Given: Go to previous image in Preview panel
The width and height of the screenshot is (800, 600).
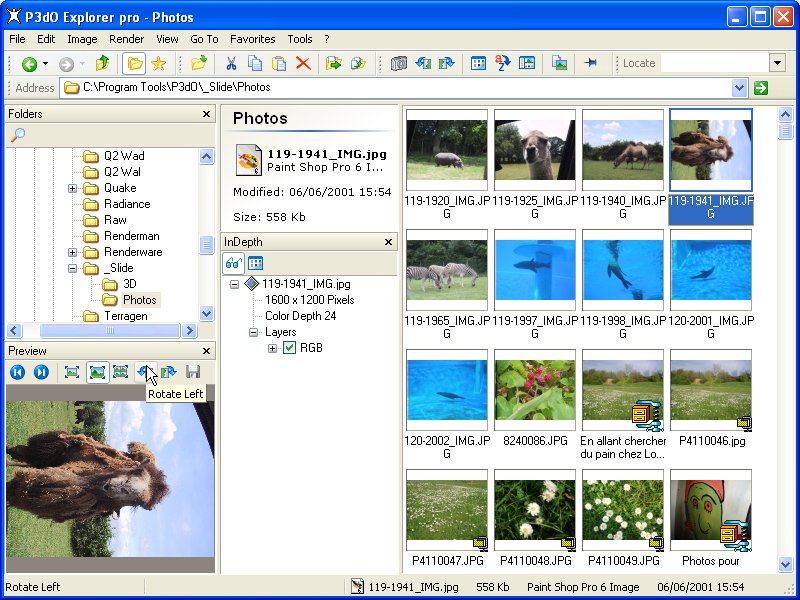Looking at the screenshot, I should [18, 372].
